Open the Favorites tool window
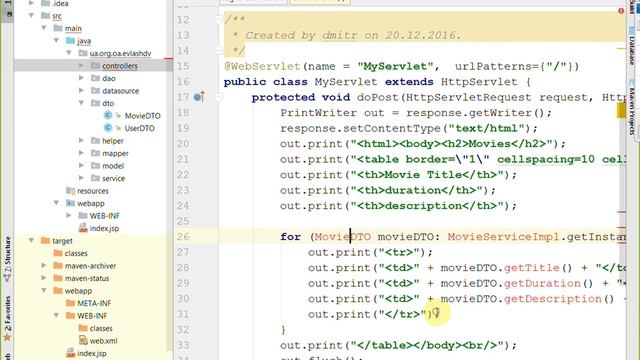Image resolution: width=640 pixels, height=360 pixels. [8, 318]
